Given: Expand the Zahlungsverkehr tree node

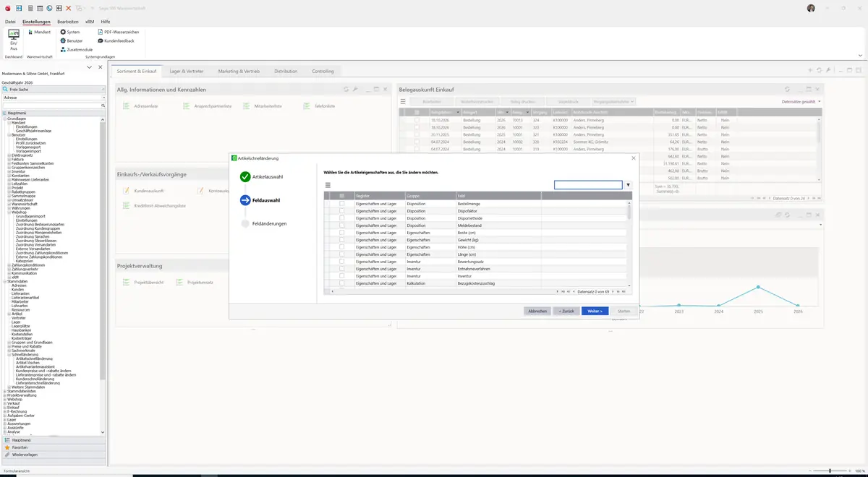Looking at the screenshot, I should pos(9,269).
